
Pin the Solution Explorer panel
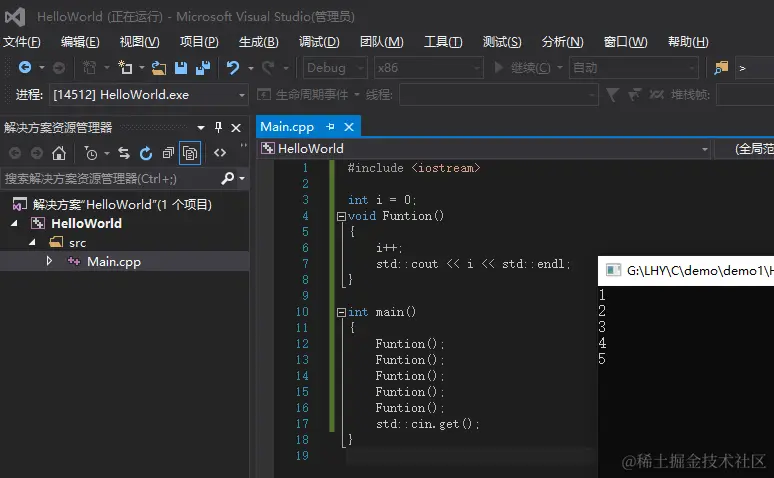pyautogui.click(x=218, y=127)
